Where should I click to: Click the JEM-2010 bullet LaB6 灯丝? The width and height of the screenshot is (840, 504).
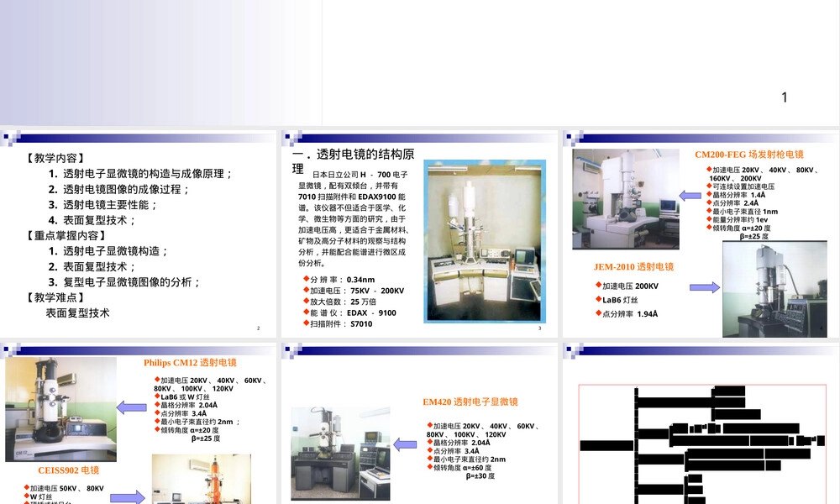(x=617, y=300)
